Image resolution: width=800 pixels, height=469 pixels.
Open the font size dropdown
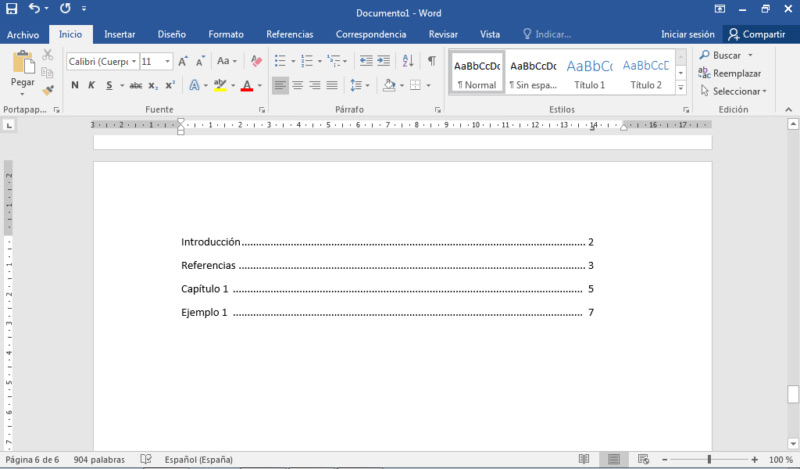click(167, 61)
